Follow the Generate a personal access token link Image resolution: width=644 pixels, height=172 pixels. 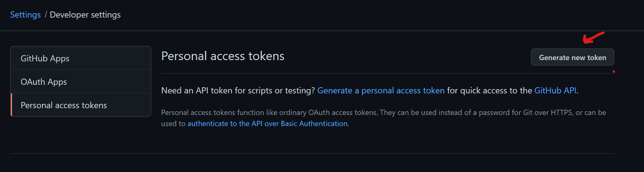[x=381, y=90]
